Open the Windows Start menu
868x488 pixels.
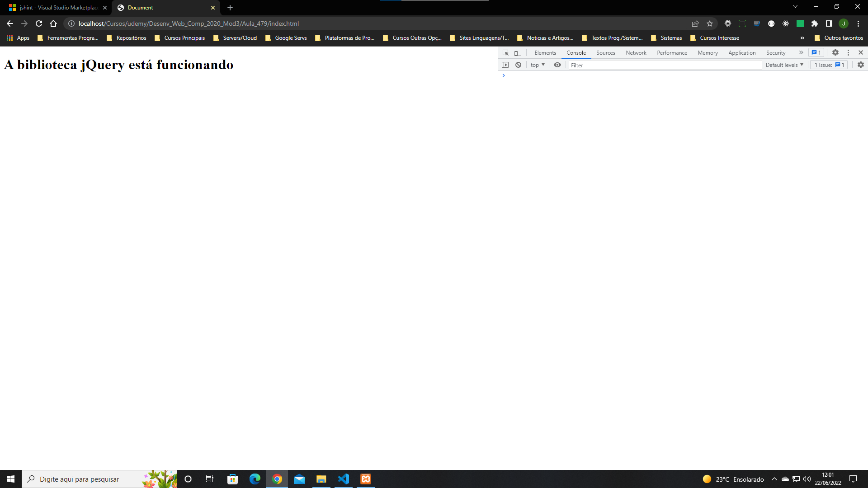pos(11,479)
